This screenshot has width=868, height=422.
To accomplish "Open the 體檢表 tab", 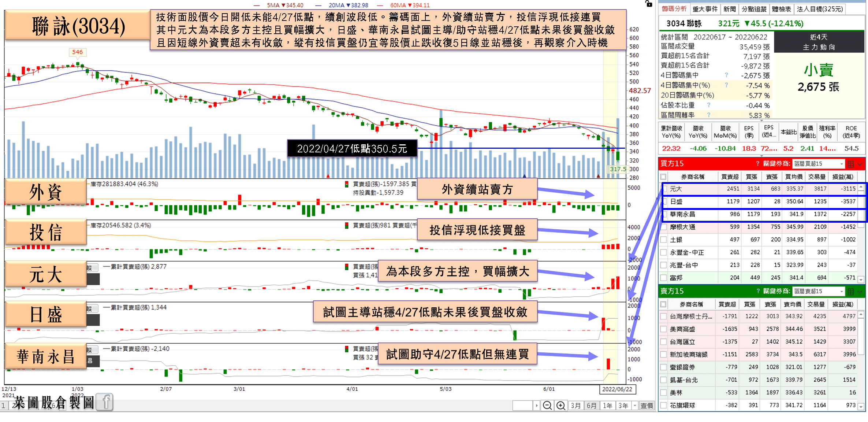I will tap(781, 9).
